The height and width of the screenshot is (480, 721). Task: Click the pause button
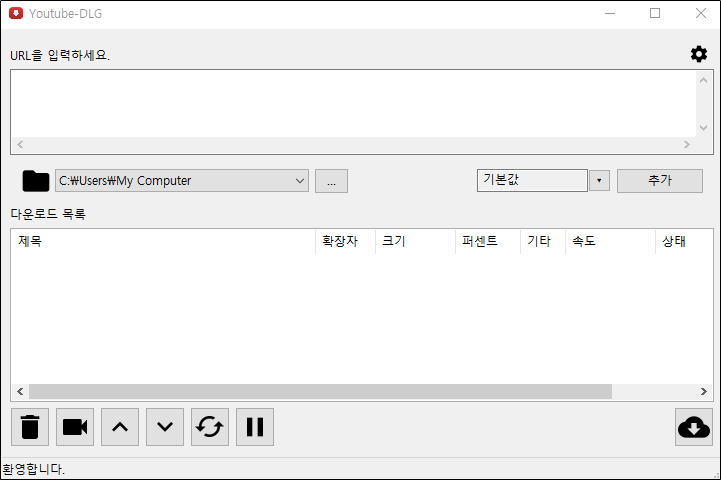[x=255, y=427]
